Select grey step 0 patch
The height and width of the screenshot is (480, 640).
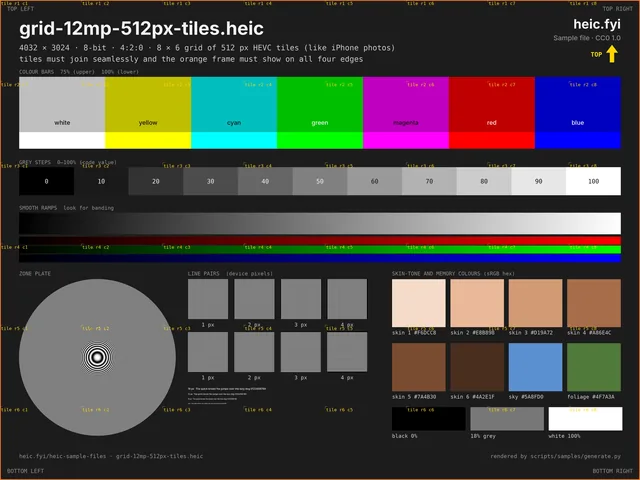pyautogui.click(x=47, y=181)
